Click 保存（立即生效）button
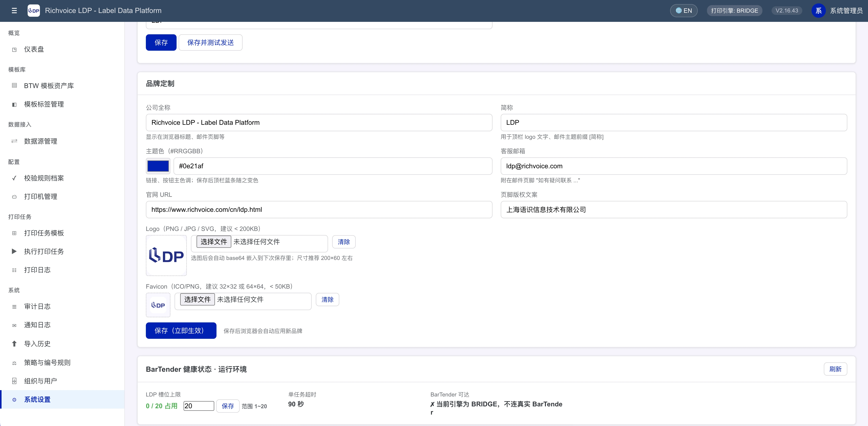This screenshot has height=426, width=868. click(181, 331)
